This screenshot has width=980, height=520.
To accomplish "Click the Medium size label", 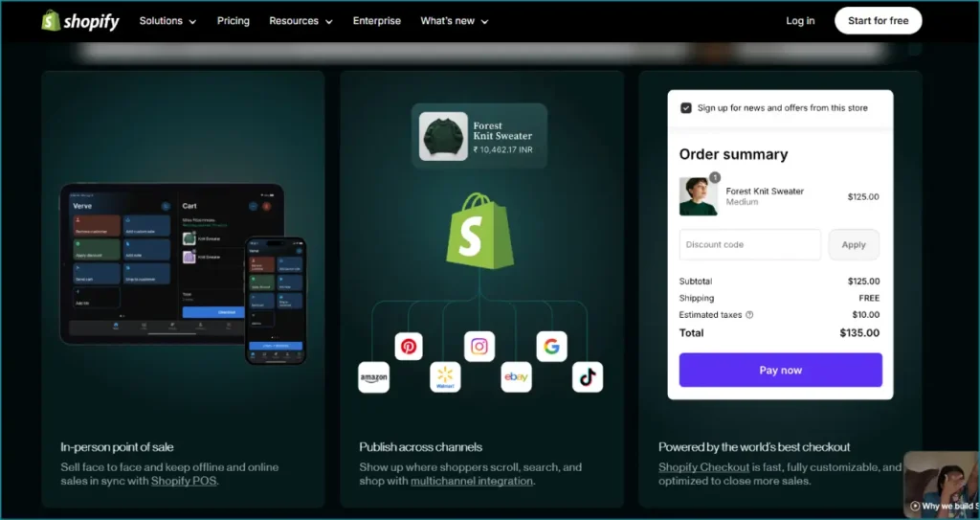I will coord(742,202).
